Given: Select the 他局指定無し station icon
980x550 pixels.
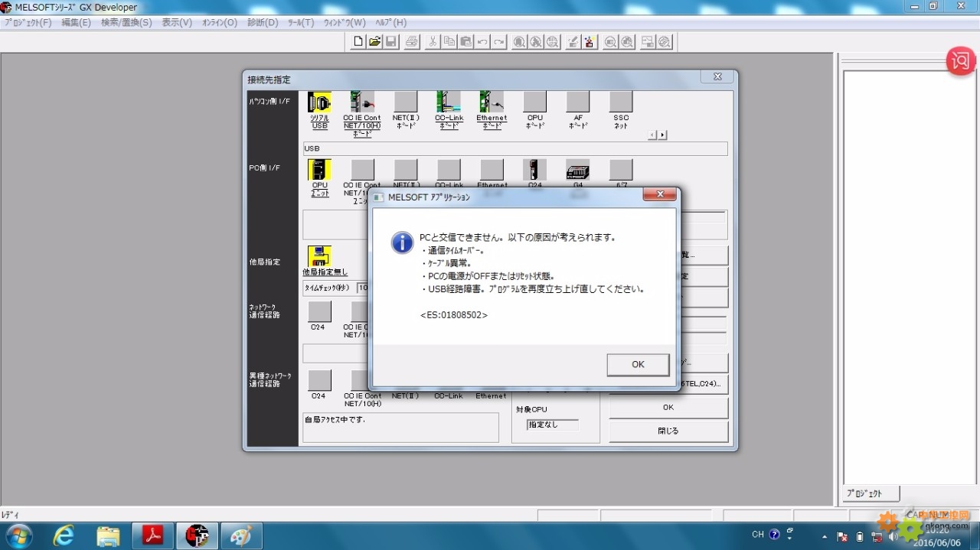Looking at the screenshot, I should pos(319,256).
